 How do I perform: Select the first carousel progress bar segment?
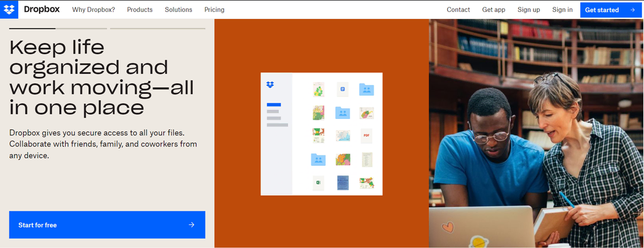coord(32,28)
